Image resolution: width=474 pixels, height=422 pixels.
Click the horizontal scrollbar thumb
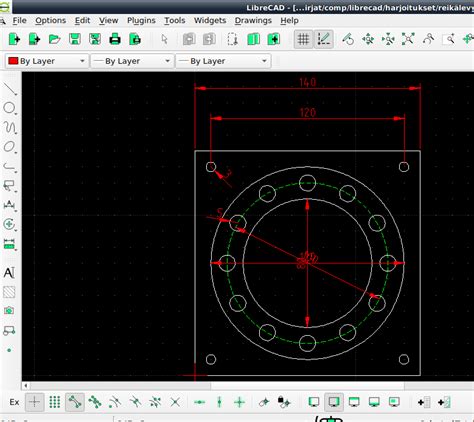[x=307, y=386]
